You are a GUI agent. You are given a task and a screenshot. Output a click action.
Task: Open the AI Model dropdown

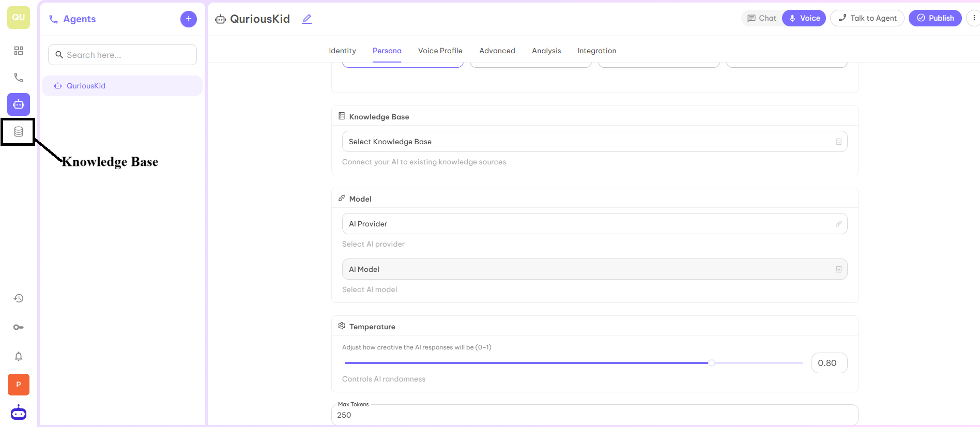coord(594,269)
